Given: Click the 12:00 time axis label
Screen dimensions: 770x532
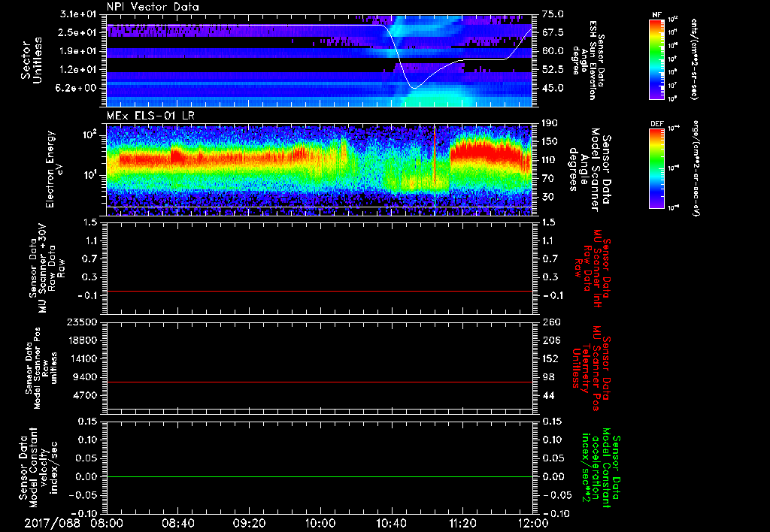Looking at the screenshot, I should (x=532, y=521).
